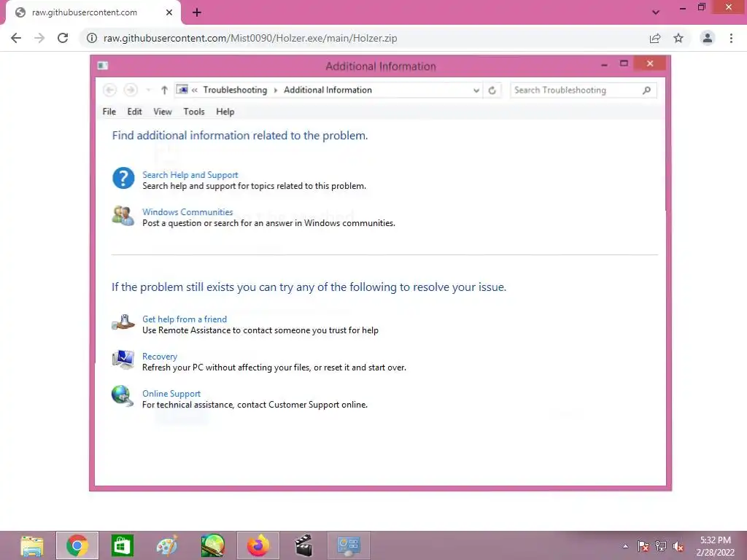This screenshot has width=747, height=560.
Task: Expand the address bar history dropdown
Action: (476, 90)
